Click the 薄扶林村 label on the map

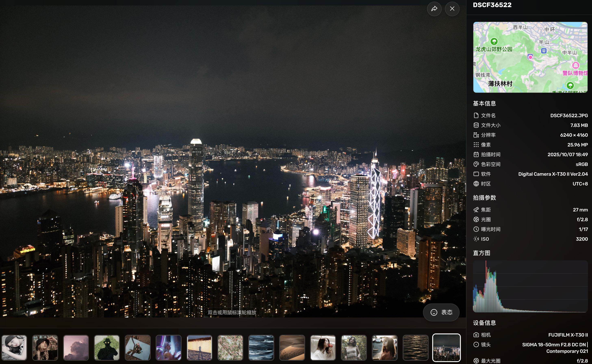(500, 83)
